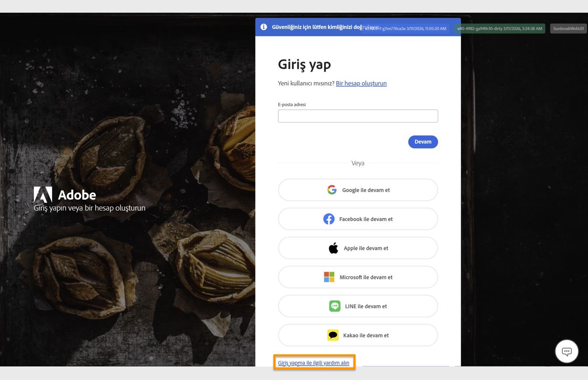The image size is (588, 380).
Task: Click the info icon in the security banner
Action: (x=264, y=27)
